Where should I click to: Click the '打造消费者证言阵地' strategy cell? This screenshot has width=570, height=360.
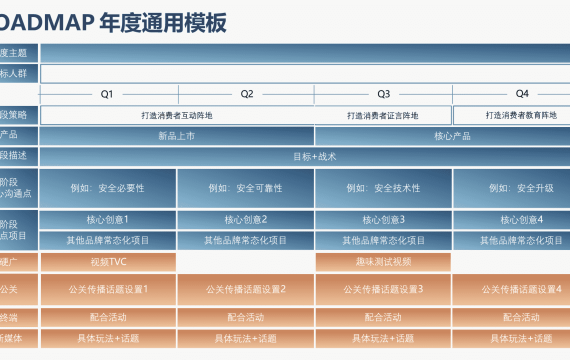[x=383, y=115]
